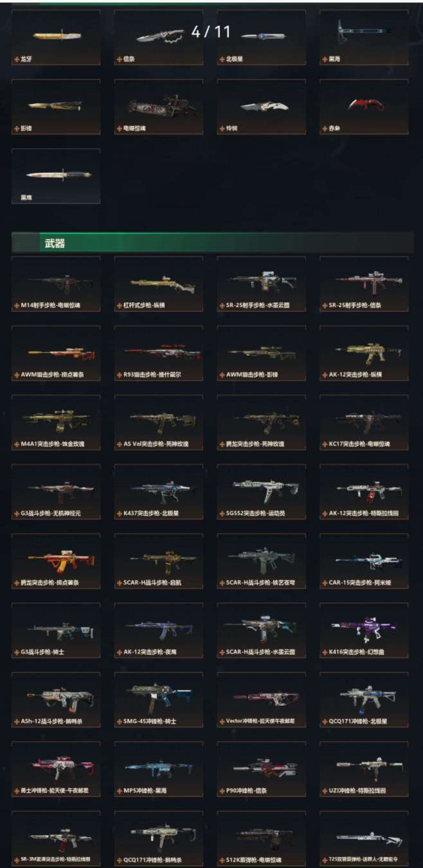The height and width of the screenshot is (868, 423).
Task: Open S12K霰弹枪-电锯惊魂 shotgun card
Action: click(261, 839)
